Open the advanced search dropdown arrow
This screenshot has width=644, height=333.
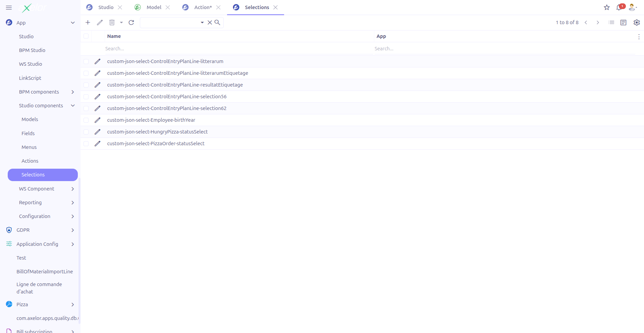[x=202, y=22]
